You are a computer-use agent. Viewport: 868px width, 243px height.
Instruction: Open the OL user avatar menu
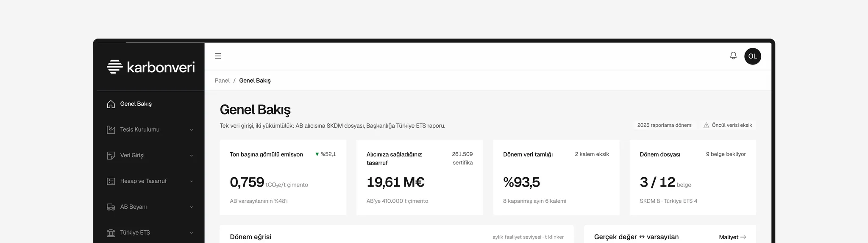coord(752,56)
